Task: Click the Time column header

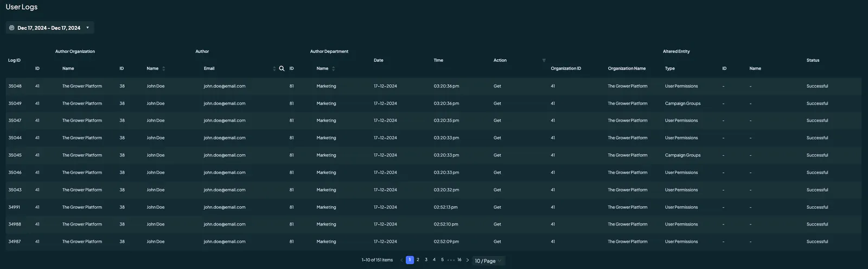Action: [x=438, y=60]
